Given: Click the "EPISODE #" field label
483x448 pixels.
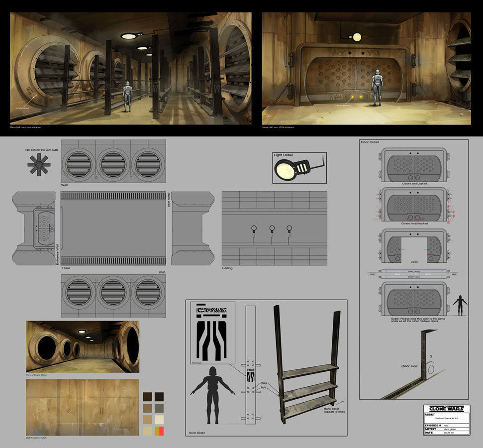Looking at the screenshot, I should [x=432, y=426].
